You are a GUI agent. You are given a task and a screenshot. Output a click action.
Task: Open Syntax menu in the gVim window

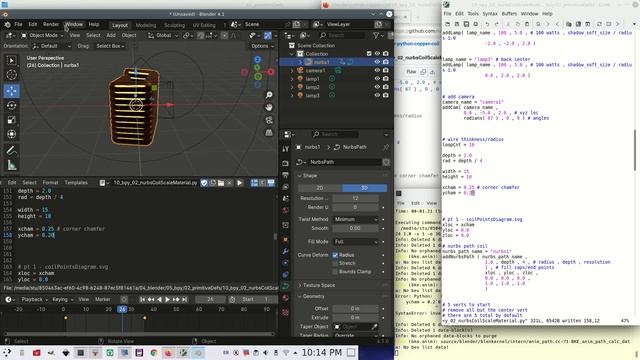(490, 13)
